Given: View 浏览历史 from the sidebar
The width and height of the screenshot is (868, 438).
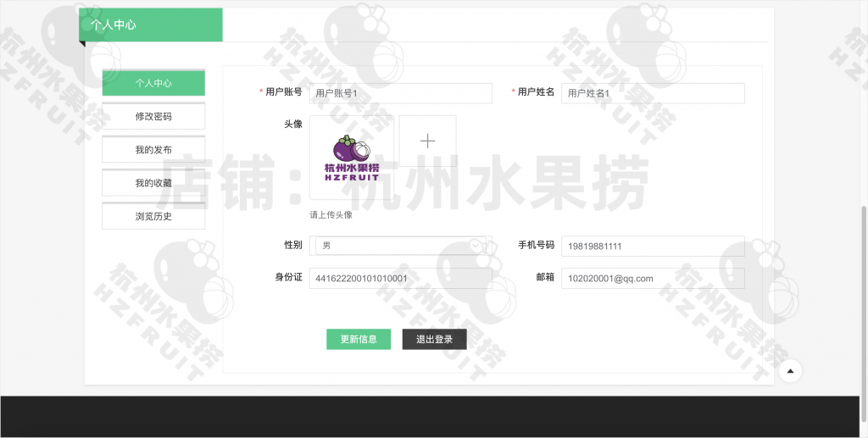Looking at the screenshot, I should [x=153, y=216].
